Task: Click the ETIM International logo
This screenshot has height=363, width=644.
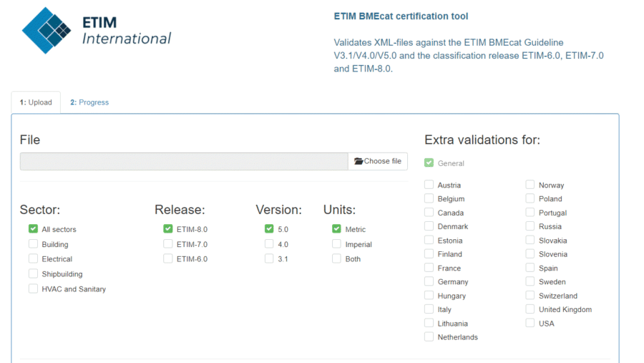Action: [x=97, y=30]
